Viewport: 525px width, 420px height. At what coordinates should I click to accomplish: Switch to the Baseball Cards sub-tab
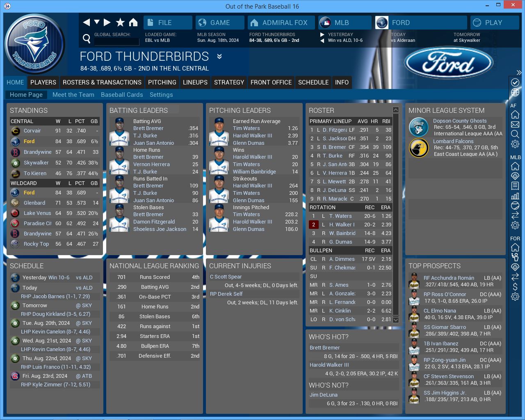(x=122, y=95)
